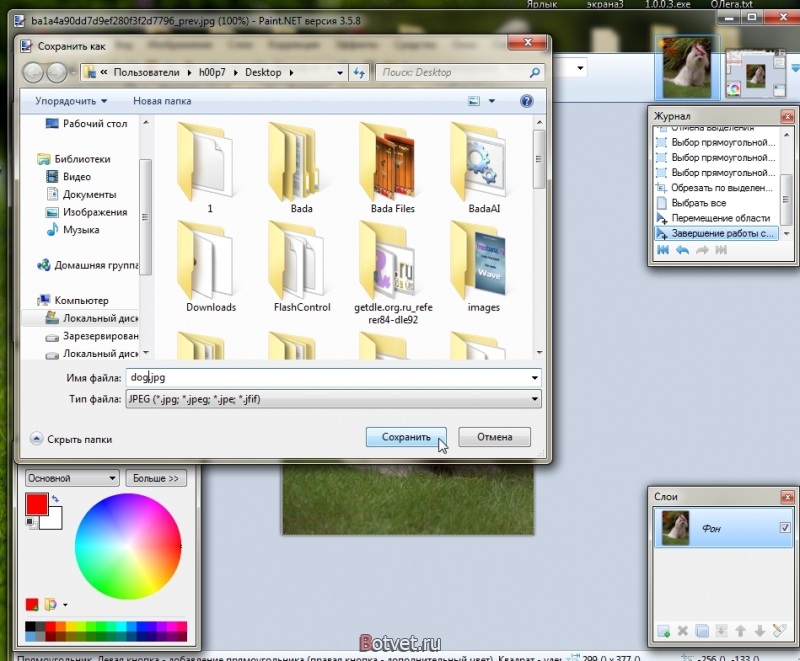The width and height of the screenshot is (800, 661).
Task: Click Изображения library
Action: (x=86, y=212)
